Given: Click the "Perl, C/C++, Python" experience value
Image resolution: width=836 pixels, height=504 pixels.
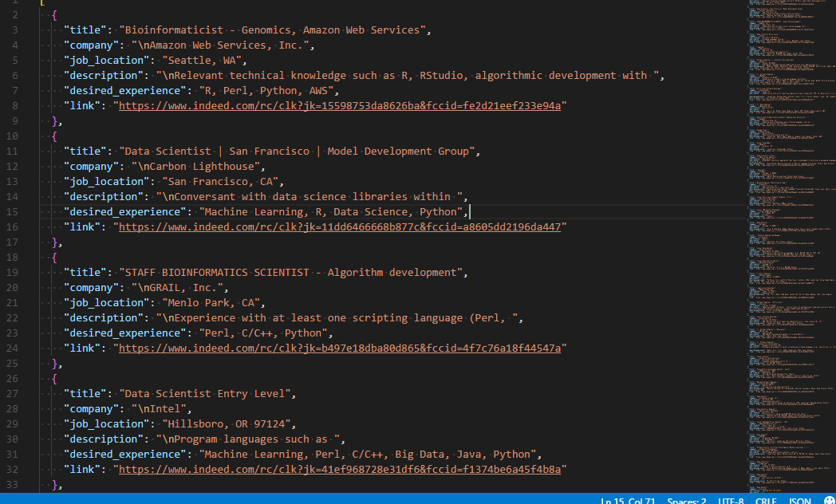Looking at the screenshot, I should point(263,333).
